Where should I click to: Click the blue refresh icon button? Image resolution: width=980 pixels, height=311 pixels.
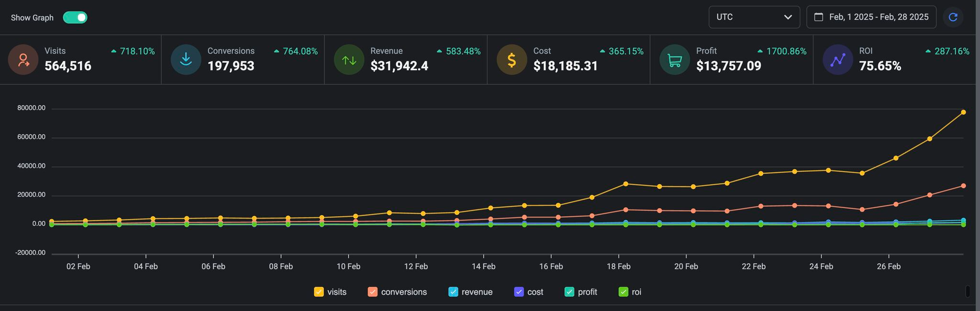tap(953, 17)
